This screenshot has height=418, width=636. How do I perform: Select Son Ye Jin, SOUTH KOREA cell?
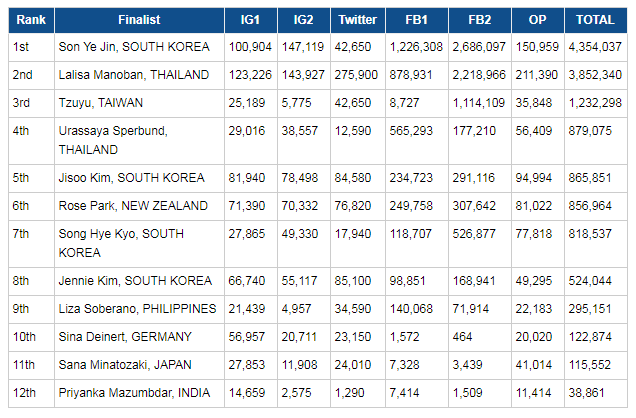click(123, 46)
